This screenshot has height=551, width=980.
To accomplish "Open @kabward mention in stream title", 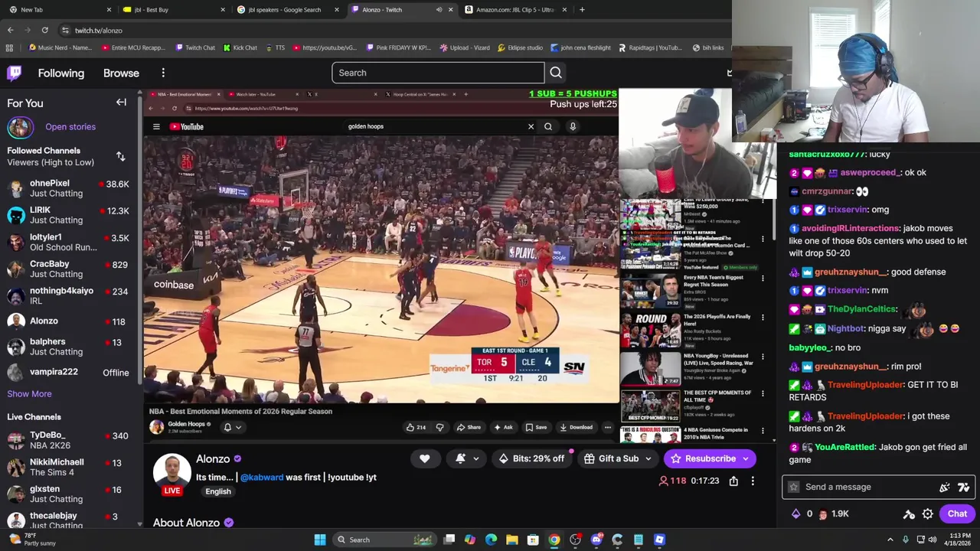I will [x=262, y=477].
